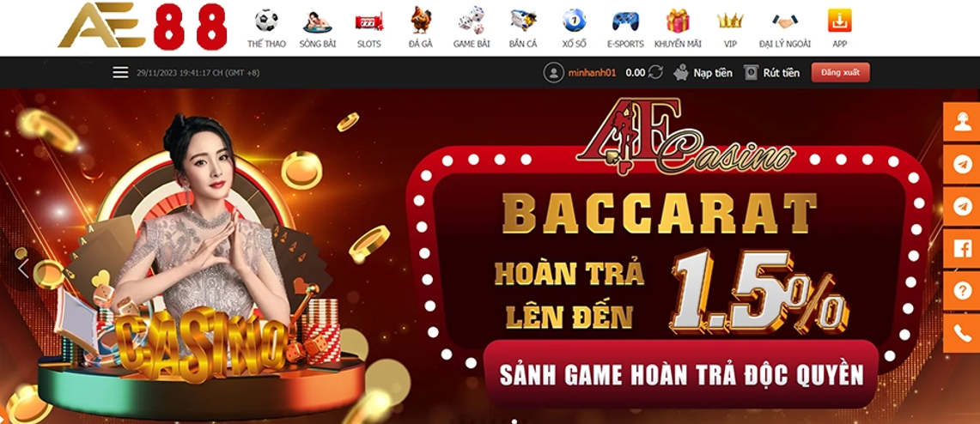Click the Đăng xuất logout button
Image resolution: width=980 pixels, height=424 pixels.
coord(840,72)
